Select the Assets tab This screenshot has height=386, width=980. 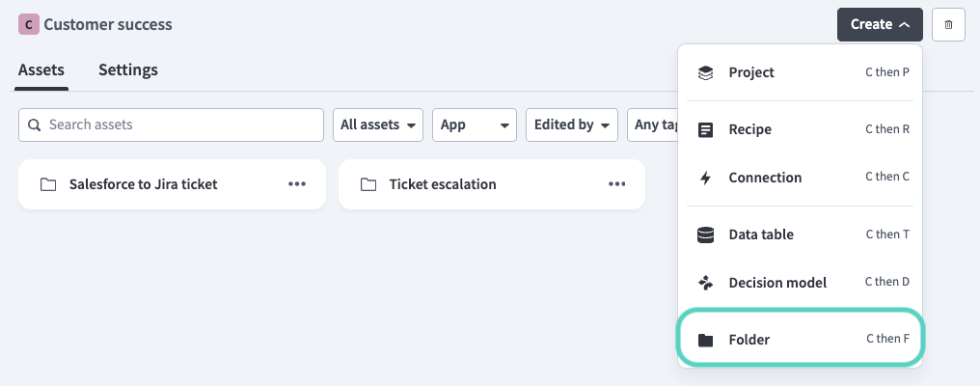pyautogui.click(x=41, y=69)
